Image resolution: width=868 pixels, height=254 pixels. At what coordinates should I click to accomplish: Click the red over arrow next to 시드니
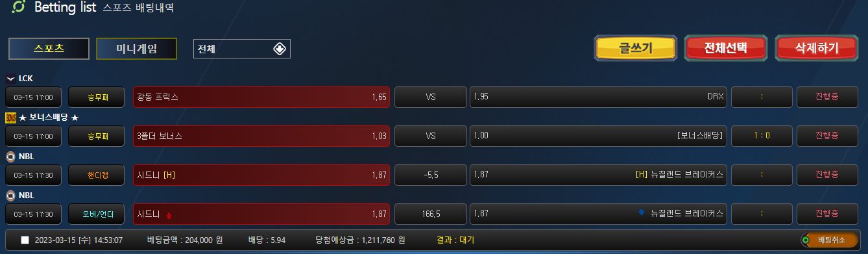(169, 215)
